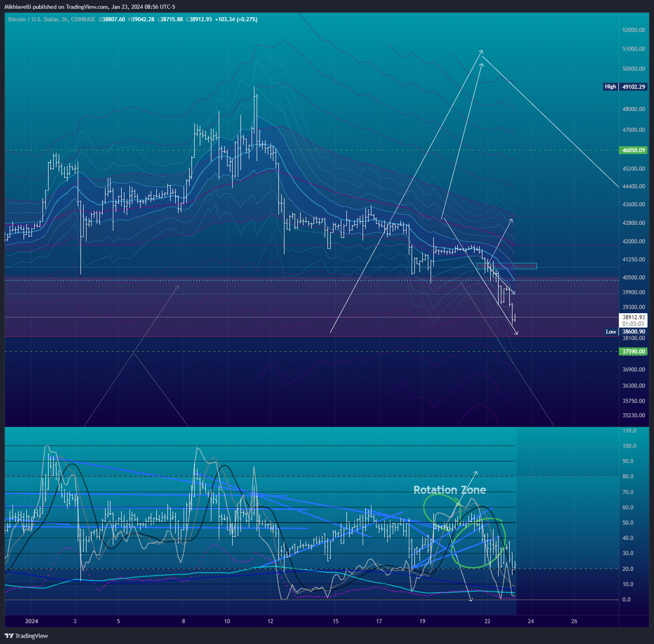Viewport: 654px width, 644px height.
Task: Click the 30.0 indicator scale label
Action: (628, 553)
